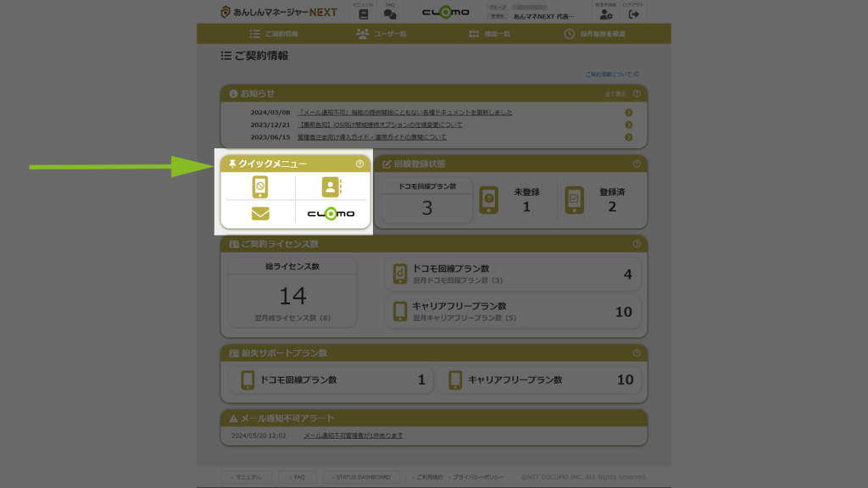This screenshot has width=868, height=488.
Task: Open help for 紛失サポートプラン数 panel
Action: [x=637, y=353]
